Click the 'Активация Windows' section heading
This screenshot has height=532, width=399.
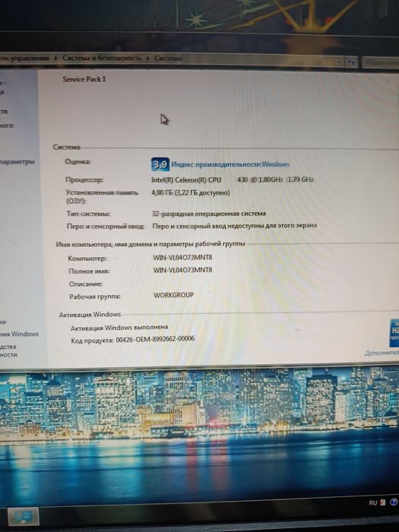(90, 315)
